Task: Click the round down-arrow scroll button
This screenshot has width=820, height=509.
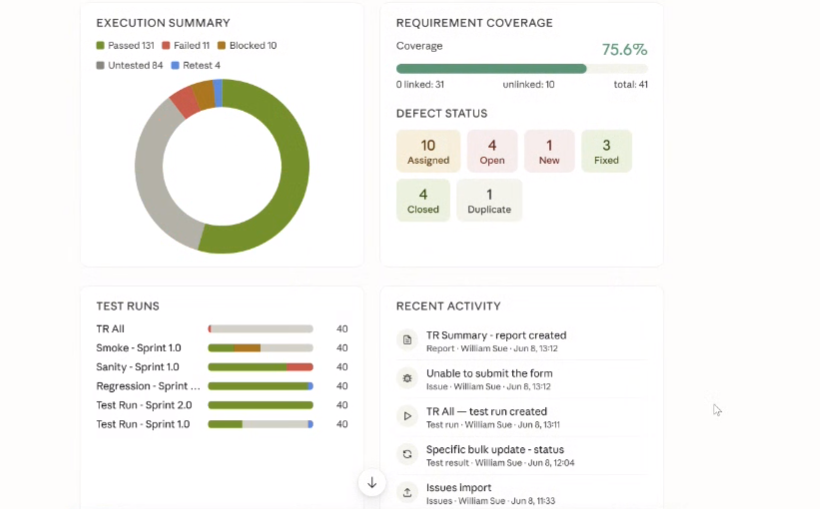Action: point(372,483)
